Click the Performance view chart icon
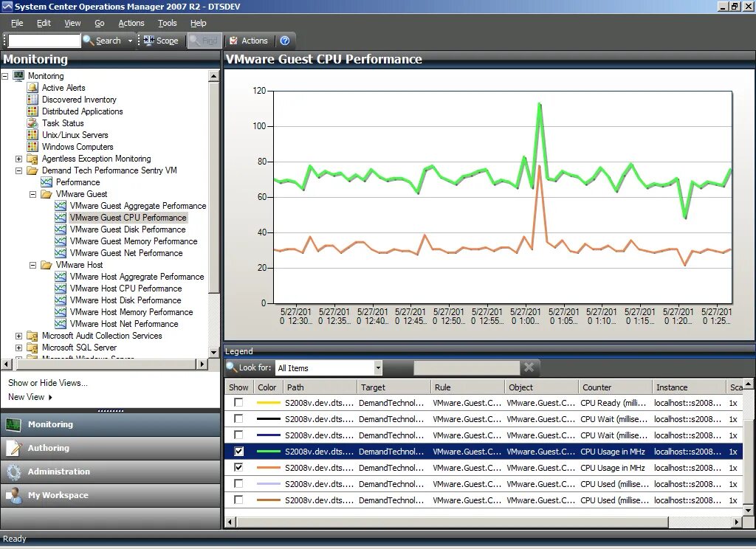 [x=47, y=182]
